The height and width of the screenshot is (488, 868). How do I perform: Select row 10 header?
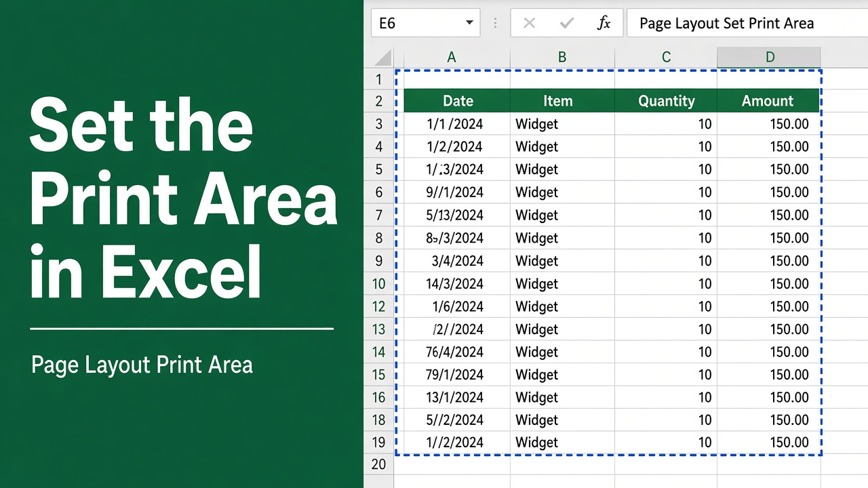(378, 283)
